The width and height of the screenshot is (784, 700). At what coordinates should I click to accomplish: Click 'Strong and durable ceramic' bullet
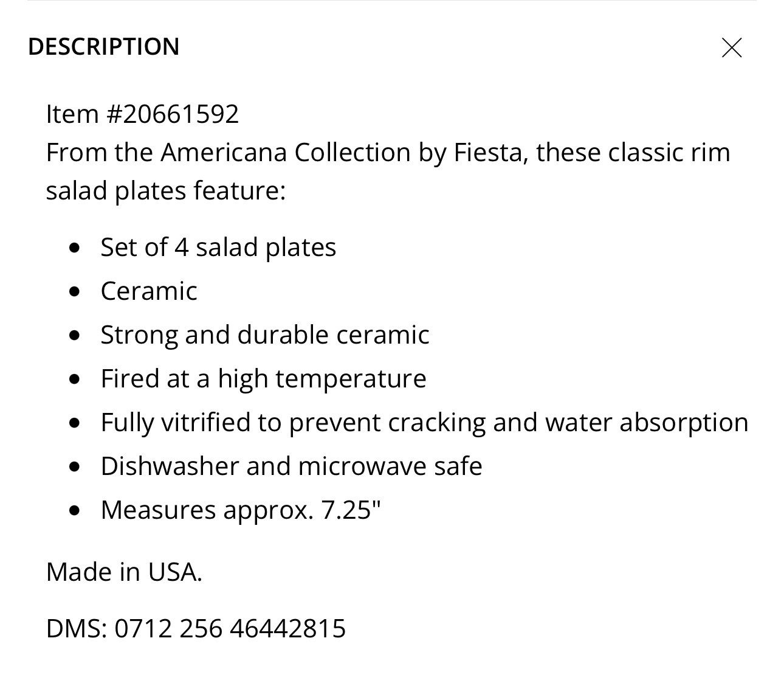pyautogui.click(x=265, y=335)
